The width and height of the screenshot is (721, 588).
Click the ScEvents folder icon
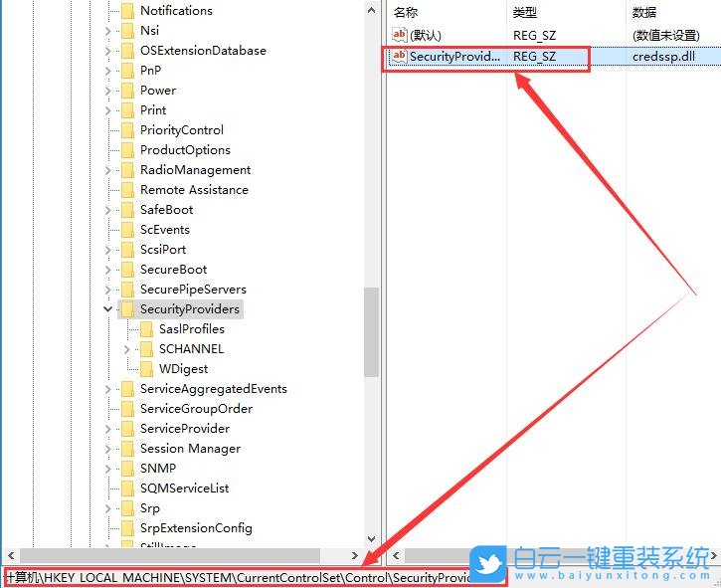tap(127, 230)
